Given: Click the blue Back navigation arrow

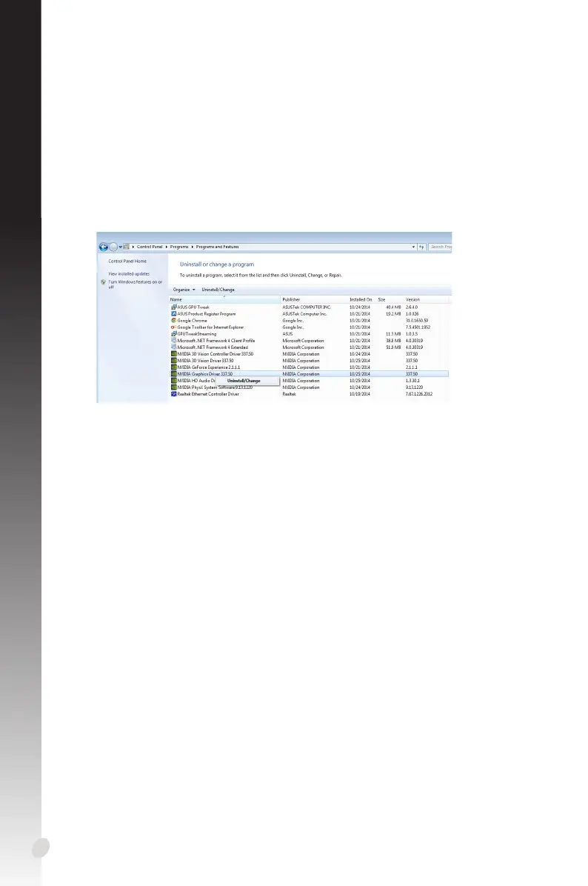Looking at the screenshot, I should tap(104, 247).
